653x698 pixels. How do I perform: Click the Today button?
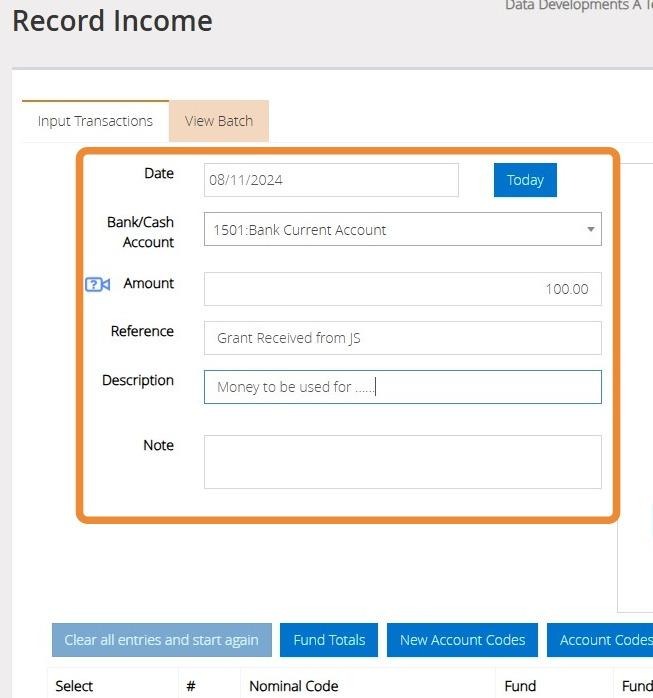point(525,180)
